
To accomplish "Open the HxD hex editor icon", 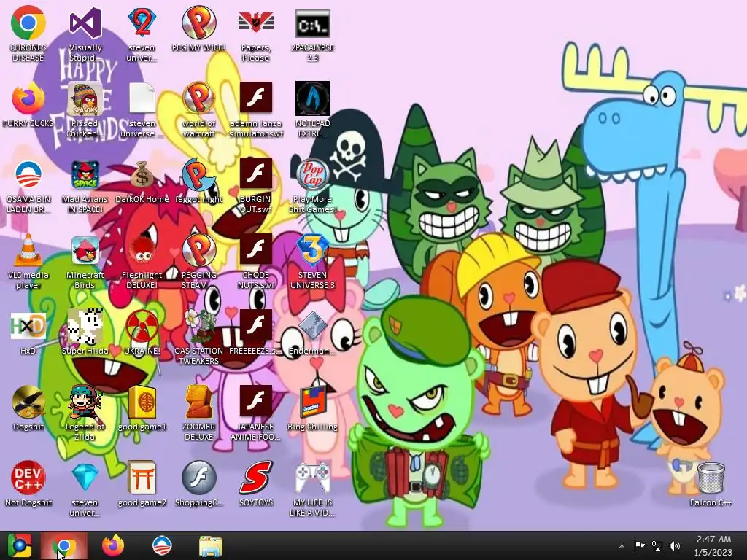I will click(28, 327).
